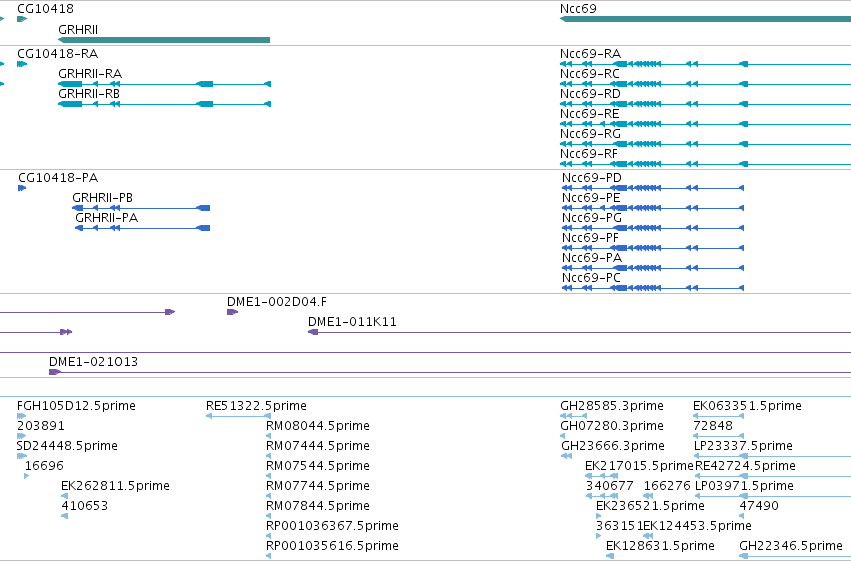Click the GH23666.3prime EST label
The width and height of the screenshot is (851, 561).
(613, 446)
